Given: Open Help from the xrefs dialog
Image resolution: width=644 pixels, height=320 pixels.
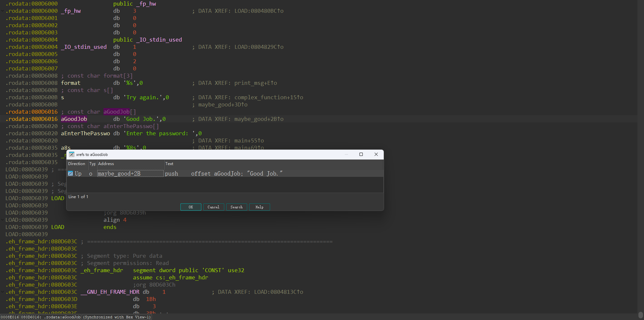Looking at the screenshot, I should [x=259, y=207].
